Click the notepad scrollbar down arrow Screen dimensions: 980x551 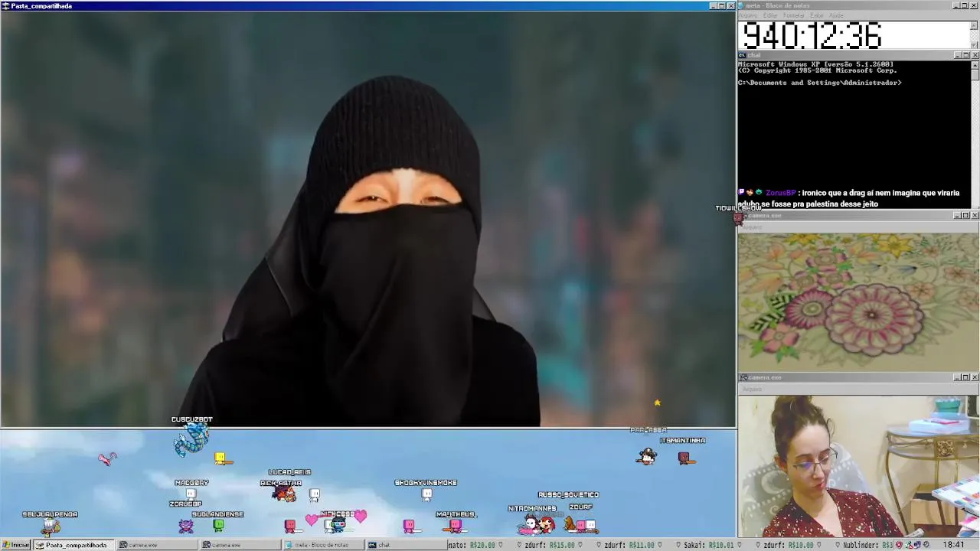(975, 45)
